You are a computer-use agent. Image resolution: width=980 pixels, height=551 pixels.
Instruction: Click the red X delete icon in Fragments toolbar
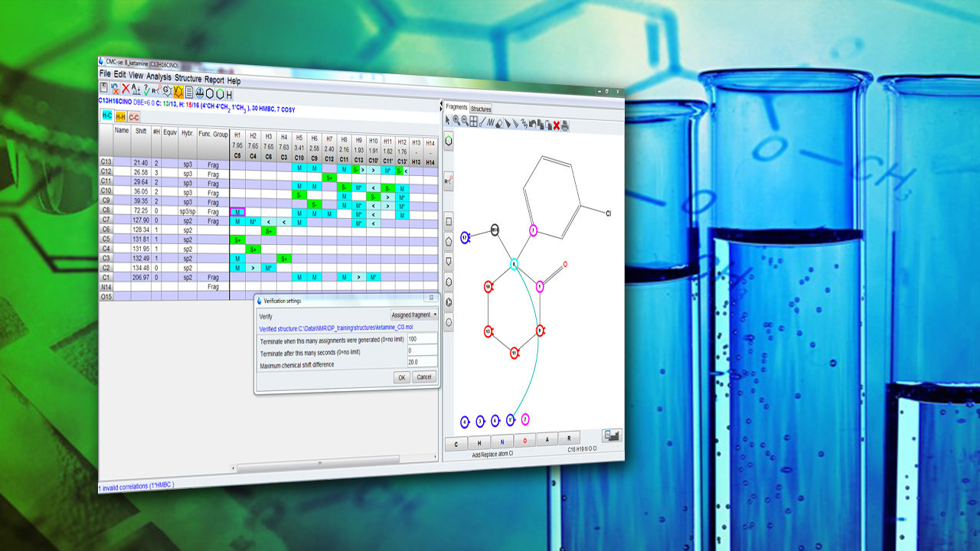click(557, 126)
